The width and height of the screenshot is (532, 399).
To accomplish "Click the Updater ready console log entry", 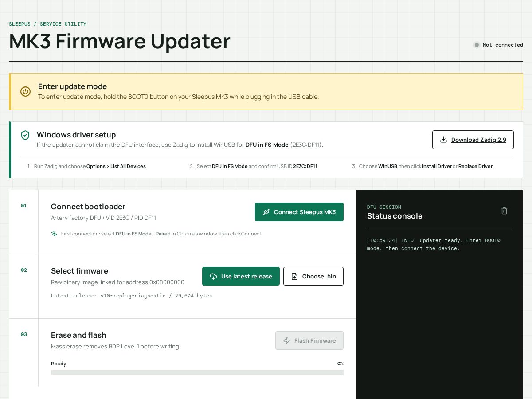I will click(434, 244).
